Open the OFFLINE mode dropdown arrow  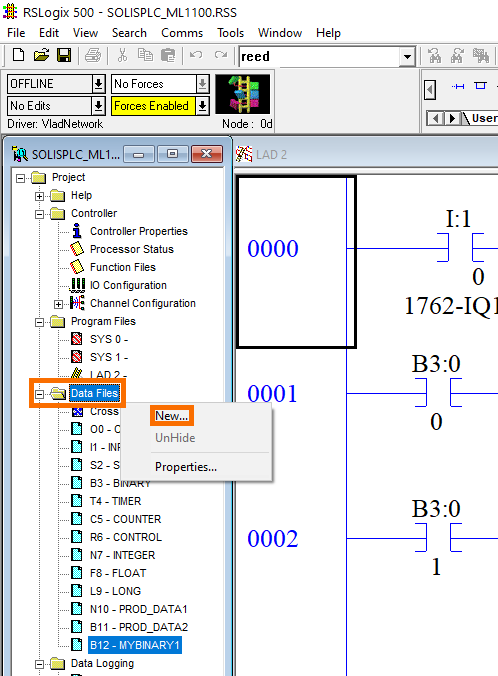[x=98, y=84]
